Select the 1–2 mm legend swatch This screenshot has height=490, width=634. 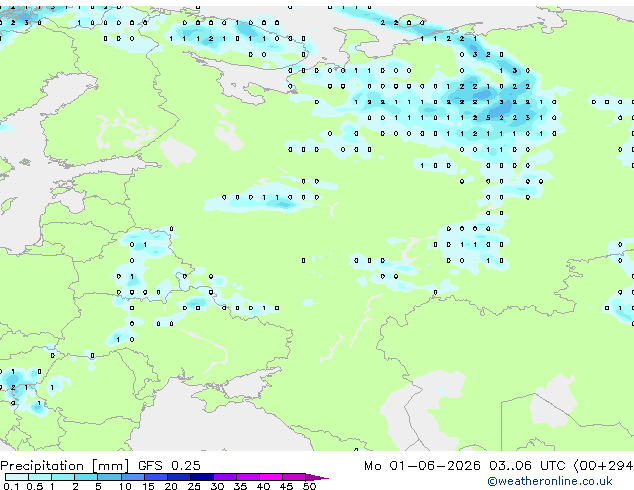63,477
